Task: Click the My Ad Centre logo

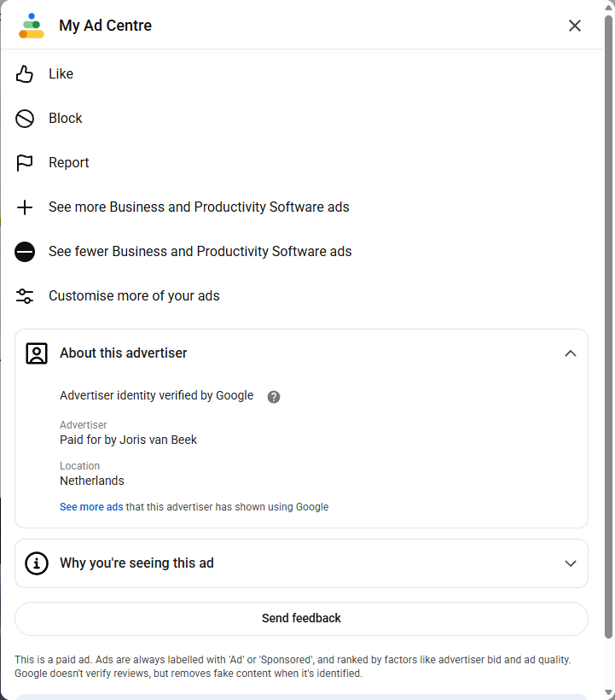Action: point(32,26)
